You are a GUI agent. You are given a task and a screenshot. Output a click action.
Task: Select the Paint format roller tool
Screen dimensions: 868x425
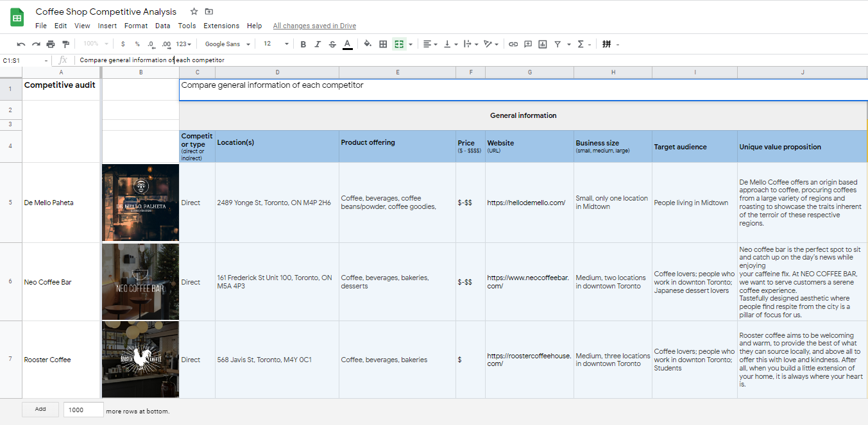(65, 44)
